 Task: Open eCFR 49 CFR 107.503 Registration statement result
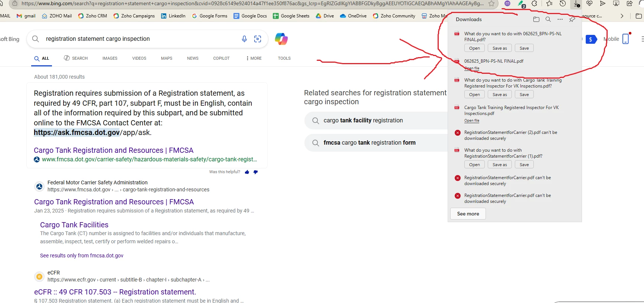pos(115,292)
